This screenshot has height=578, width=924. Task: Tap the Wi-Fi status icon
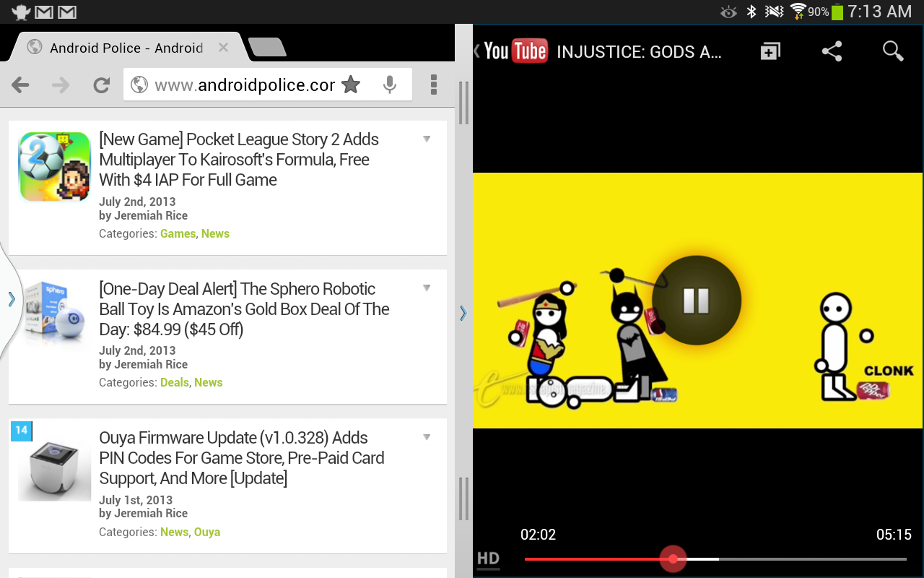[798, 11]
